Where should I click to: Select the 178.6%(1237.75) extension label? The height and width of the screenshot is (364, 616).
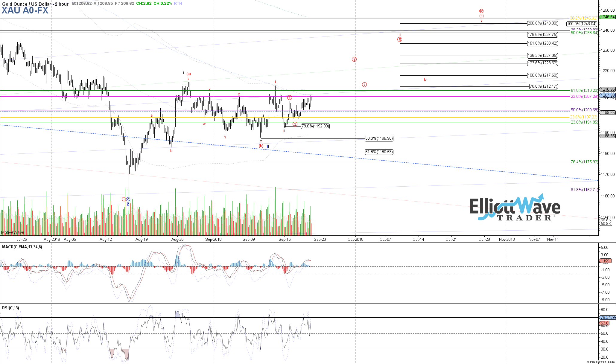pos(542,35)
